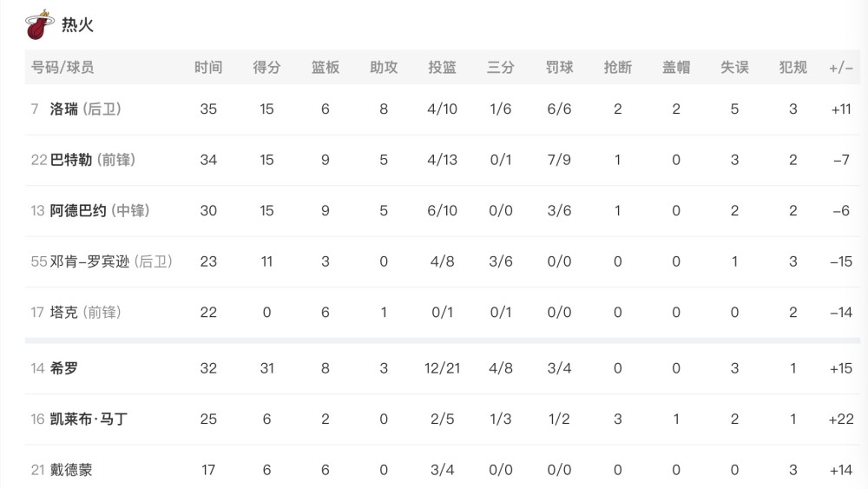Image resolution: width=868 pixels, height=489 pixels.
Task: Click the 时间 column header
Action: [208, 68]
